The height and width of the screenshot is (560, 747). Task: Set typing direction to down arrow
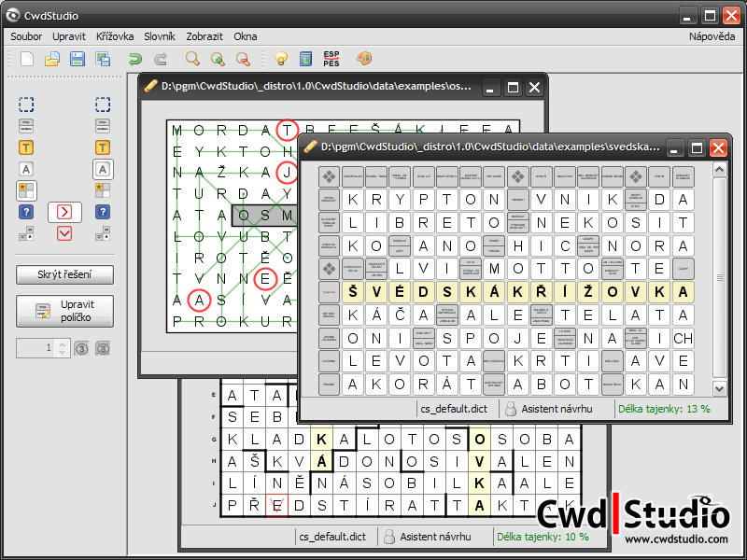tap(64, 233)
